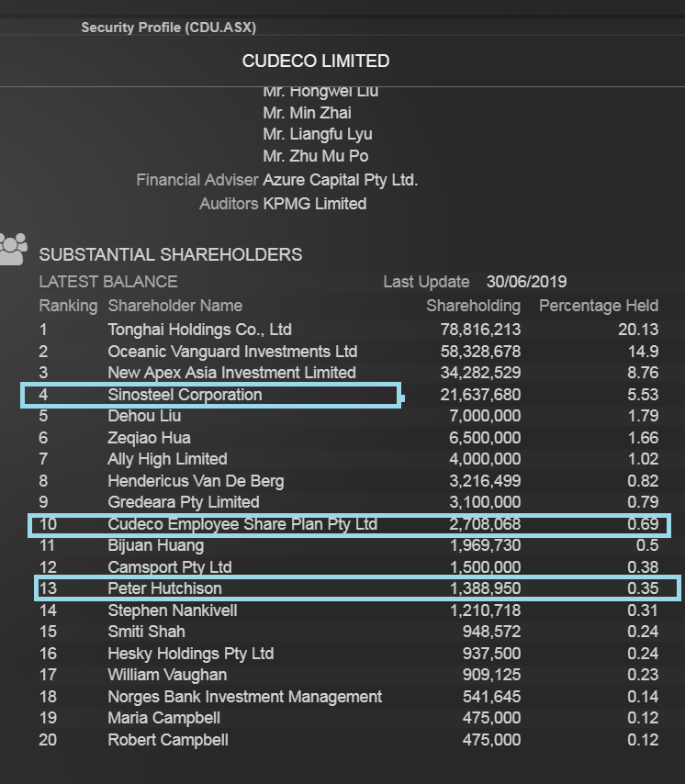Click KPMG Limited auditors entry

(x=315, y=204)
